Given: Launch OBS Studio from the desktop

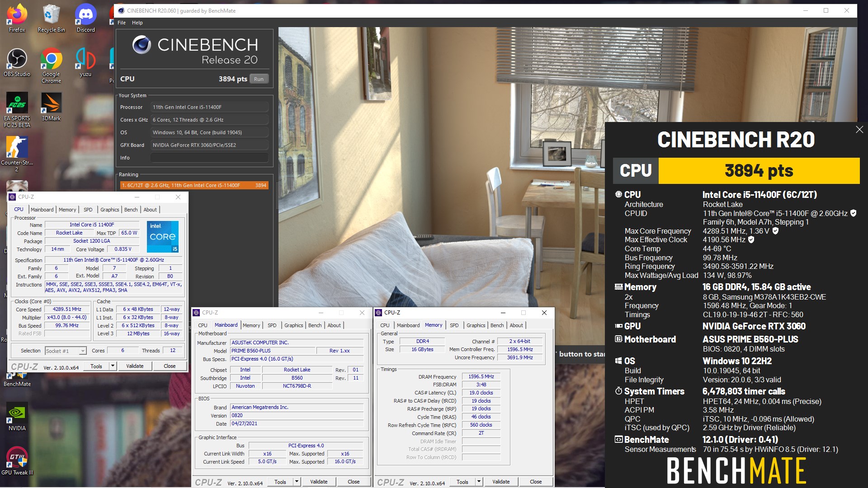Looking at the screenshot, I should pyautogui.click(x=17, y=62).
